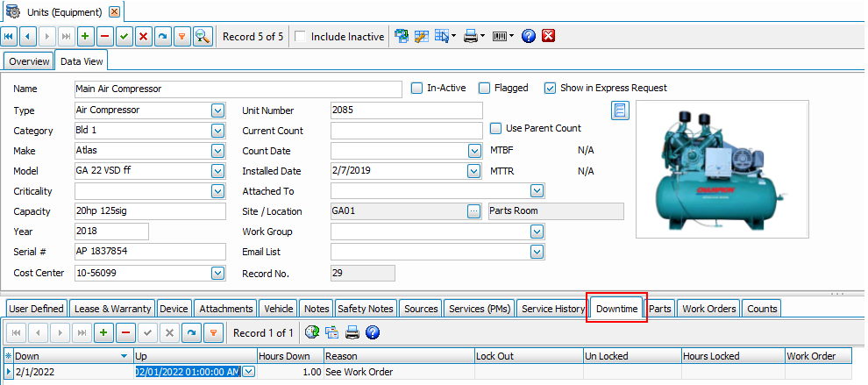Open help from top toolbar question mark

(x=529, y=37)
